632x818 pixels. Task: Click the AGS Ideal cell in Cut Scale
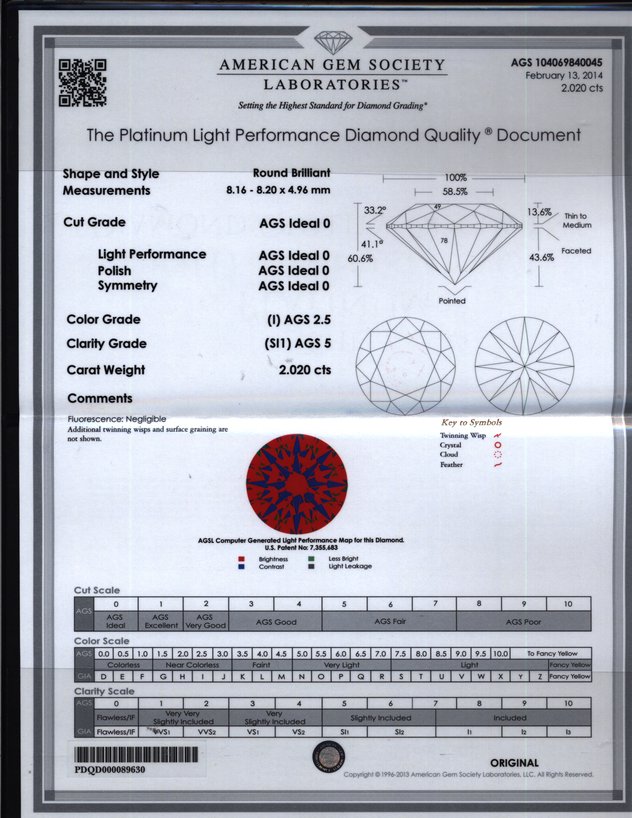click(x=116, y=621)
